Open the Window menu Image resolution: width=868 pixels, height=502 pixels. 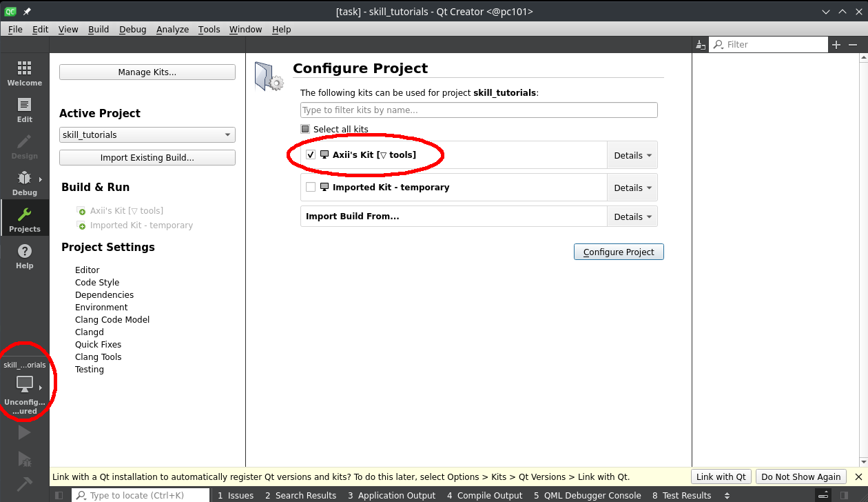click(x=246, y=29)
